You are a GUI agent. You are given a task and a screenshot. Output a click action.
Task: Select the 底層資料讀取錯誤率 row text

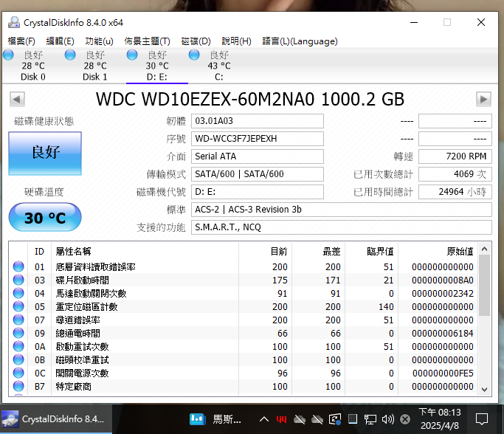pos(95,267)
